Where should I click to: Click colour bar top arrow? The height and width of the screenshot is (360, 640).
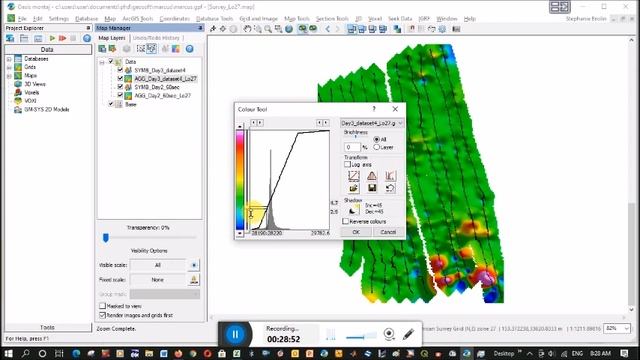click(240, 127)
